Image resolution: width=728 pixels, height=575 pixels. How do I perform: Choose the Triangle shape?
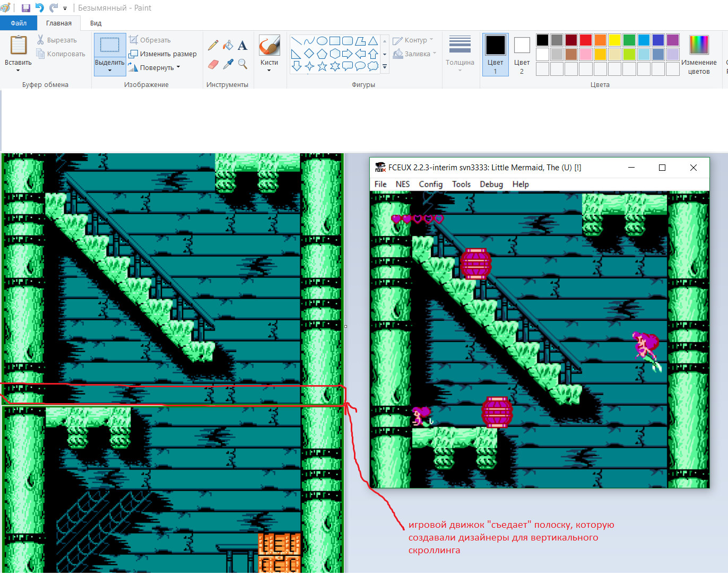pos(373,41)
